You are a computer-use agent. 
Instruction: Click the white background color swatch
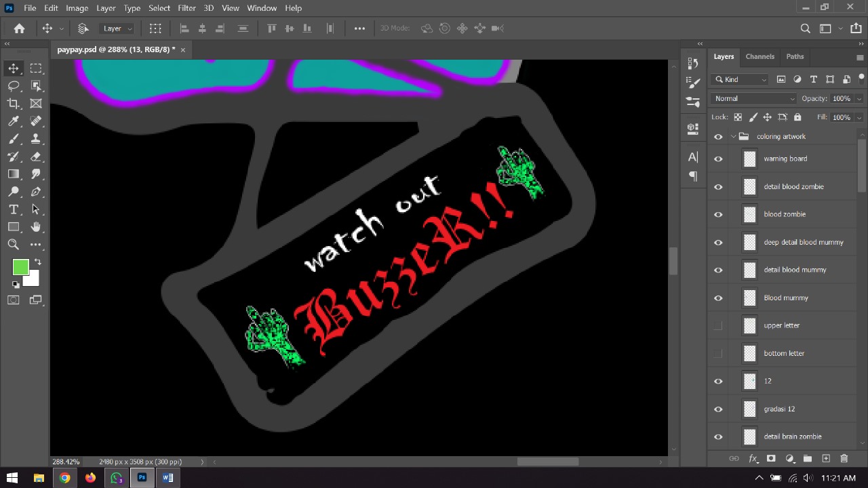(x=33, y=279)
